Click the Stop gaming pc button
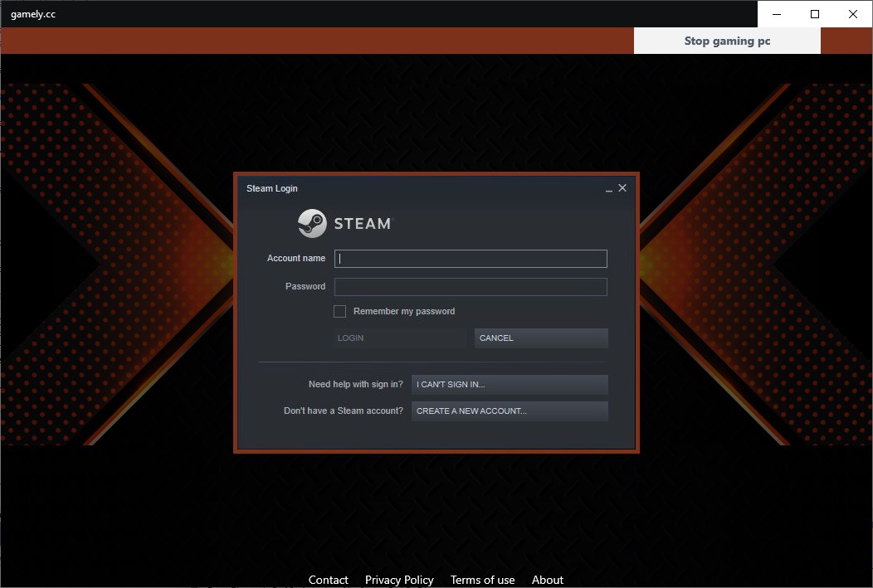This screenshot has height=588, width=873. point(727,41)
